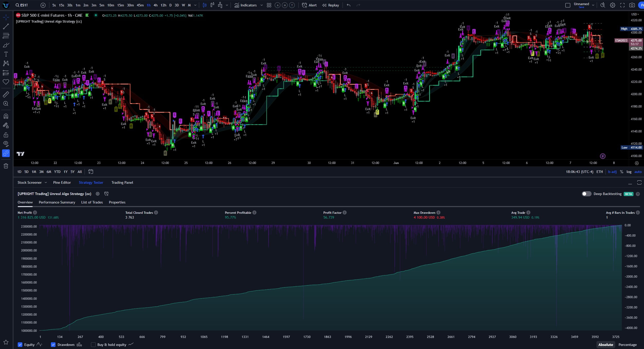Open the favorites star toolbar
644x349 pixels.
(x=6, y=342)
